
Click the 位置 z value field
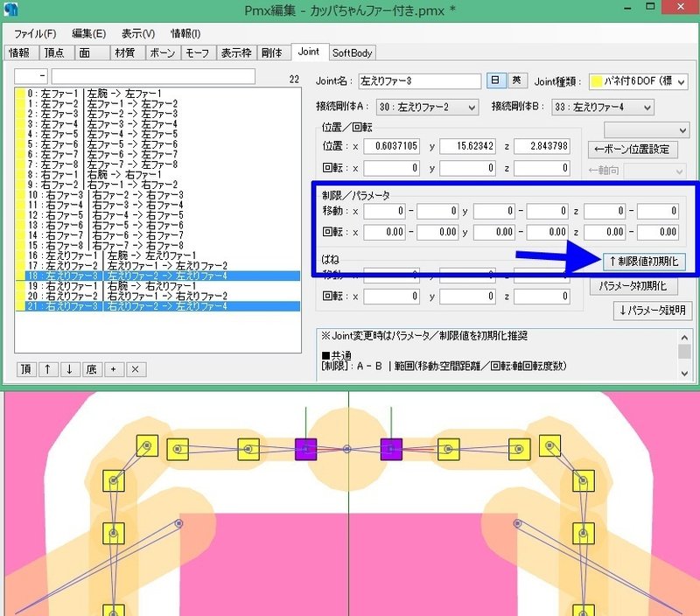[542, 146]
